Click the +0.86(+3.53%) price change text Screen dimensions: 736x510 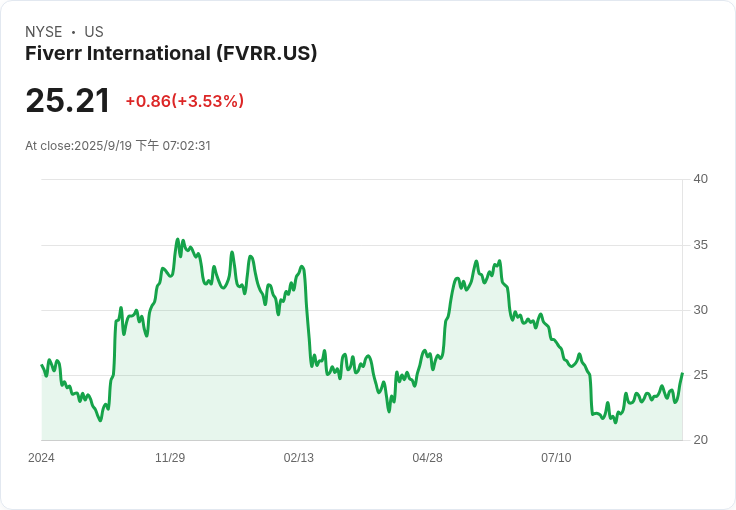184,101
